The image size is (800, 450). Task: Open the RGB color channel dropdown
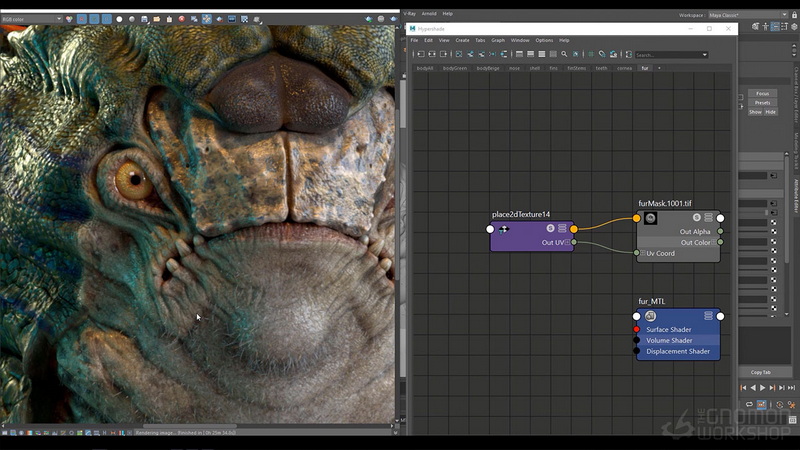(31, 19)
